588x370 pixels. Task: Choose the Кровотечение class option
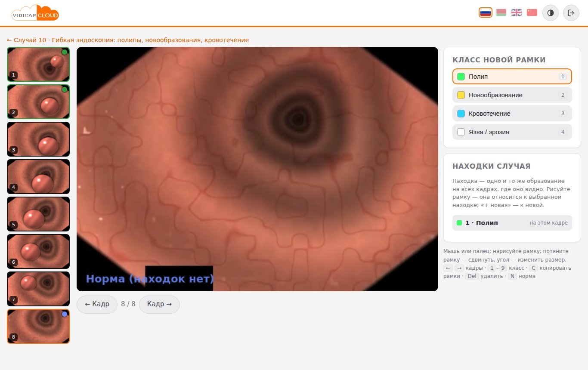pos(512,114)
